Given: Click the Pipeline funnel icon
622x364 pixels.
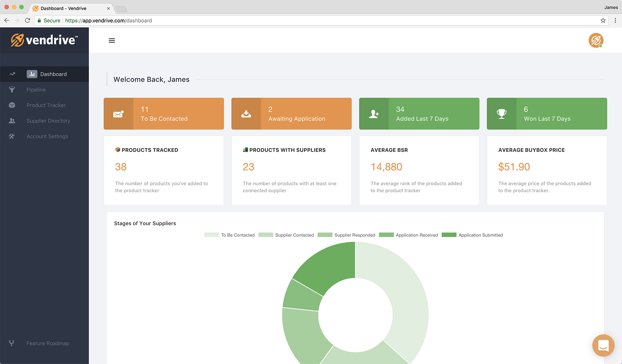Looking at the screenshot, I should 12,90.
